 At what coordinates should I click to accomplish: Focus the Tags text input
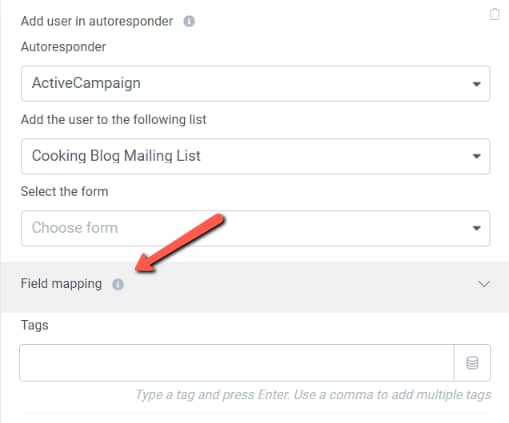(x=237, y=363)
